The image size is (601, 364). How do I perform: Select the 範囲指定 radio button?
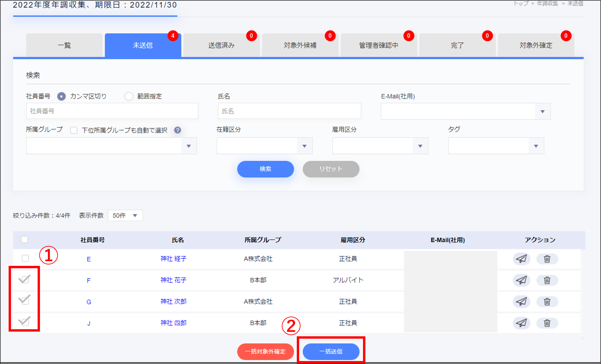(x=129, y=96)
